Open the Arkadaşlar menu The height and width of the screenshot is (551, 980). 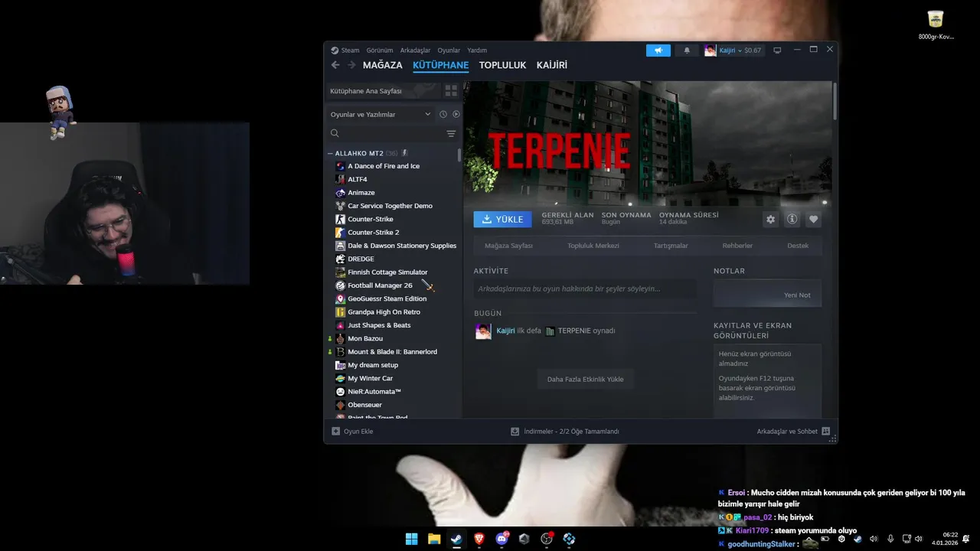415,51
